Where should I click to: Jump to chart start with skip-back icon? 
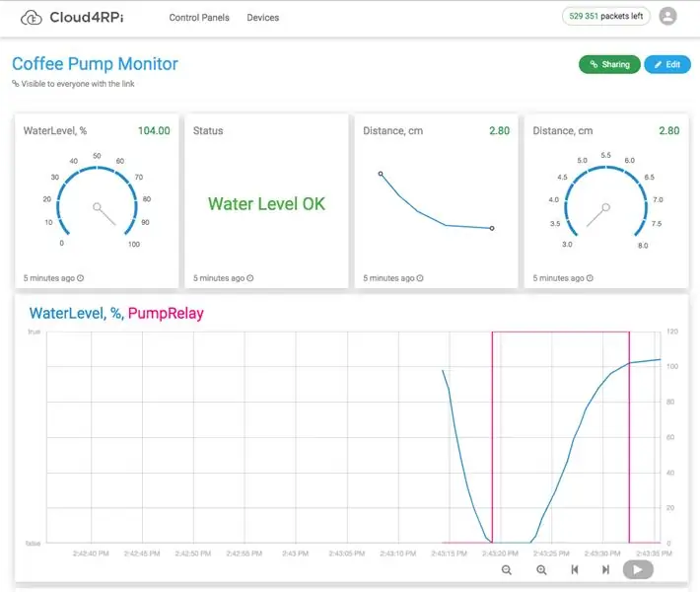point(575,569)
